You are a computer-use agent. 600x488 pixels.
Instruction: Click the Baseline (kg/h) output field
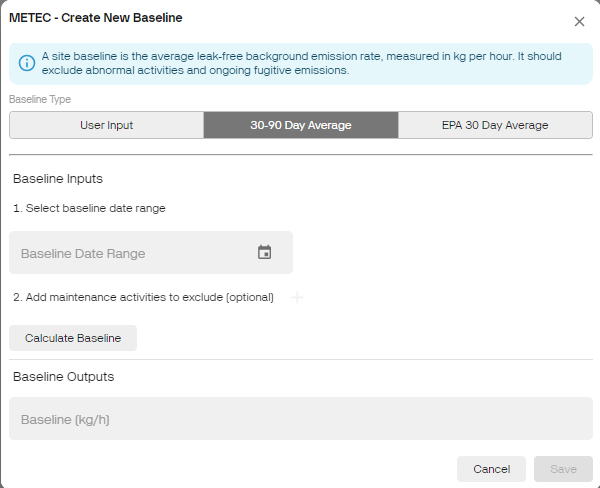(300, 419)
